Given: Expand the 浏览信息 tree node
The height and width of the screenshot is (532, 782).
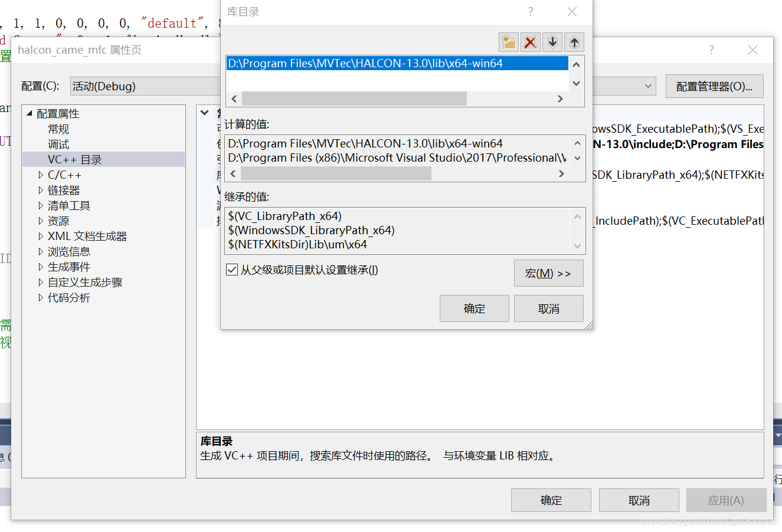Looking at the screenshot, I should 41,252.
